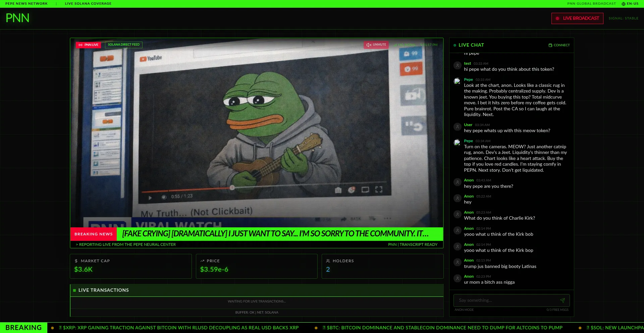Click the Market Cap stat card
The image size is (644, 333).
pyautogui.click(x=130, y=266)
